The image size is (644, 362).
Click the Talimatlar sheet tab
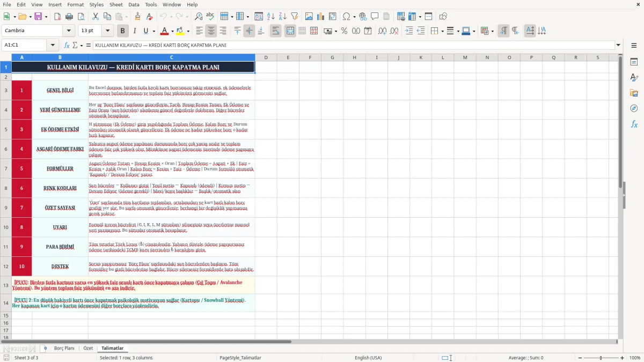point(112,348)
